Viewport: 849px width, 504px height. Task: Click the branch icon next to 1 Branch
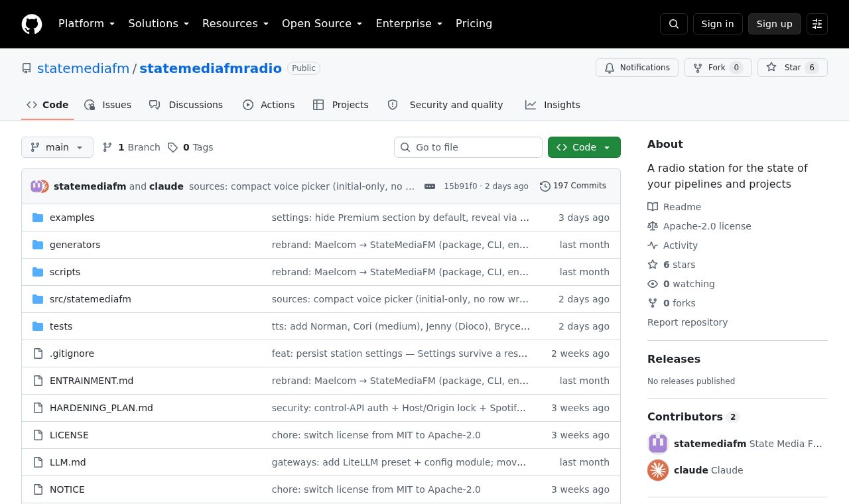(107, 147)
